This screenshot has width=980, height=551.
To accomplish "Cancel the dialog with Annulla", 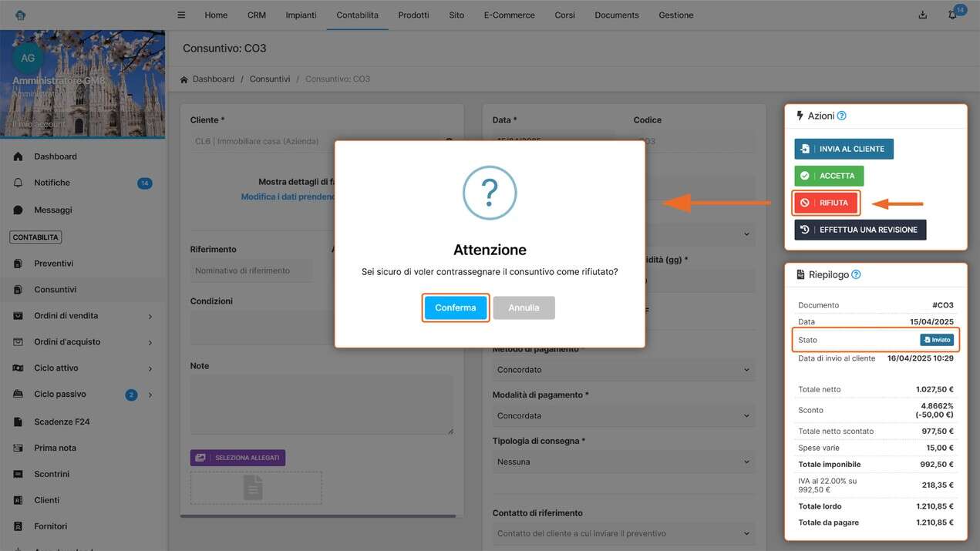I will [524, 307].
